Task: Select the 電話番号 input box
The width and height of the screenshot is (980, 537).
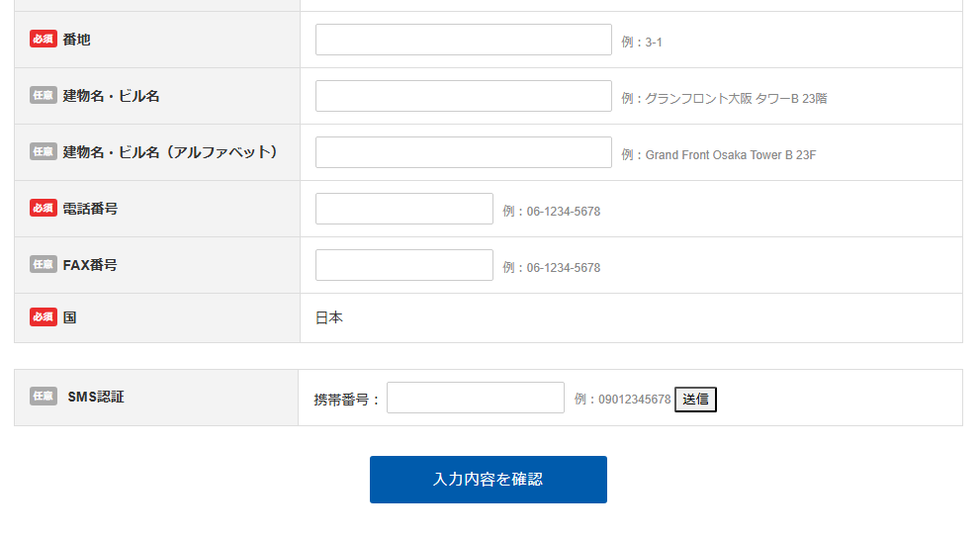Action: pos(403,209)
